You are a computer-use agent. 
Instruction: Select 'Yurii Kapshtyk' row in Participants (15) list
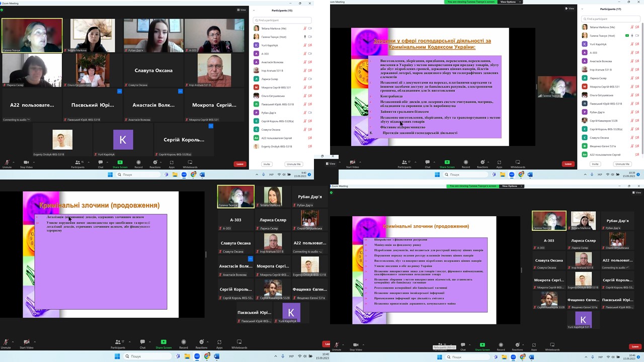tap(282, 45)
